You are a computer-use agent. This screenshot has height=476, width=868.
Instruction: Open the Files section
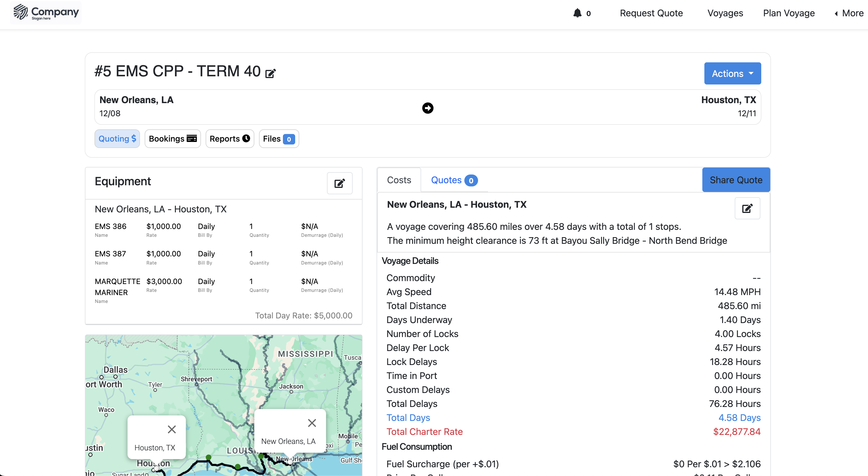coord(278,139)
